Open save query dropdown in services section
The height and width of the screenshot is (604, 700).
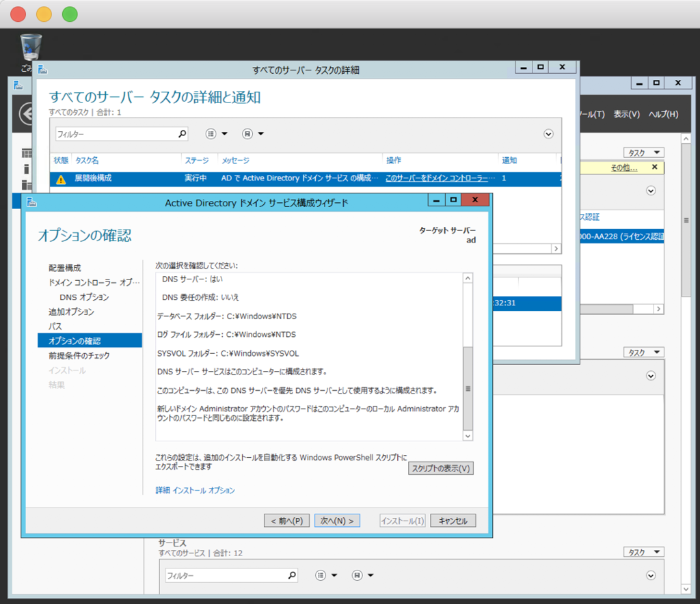click(362, 575)
